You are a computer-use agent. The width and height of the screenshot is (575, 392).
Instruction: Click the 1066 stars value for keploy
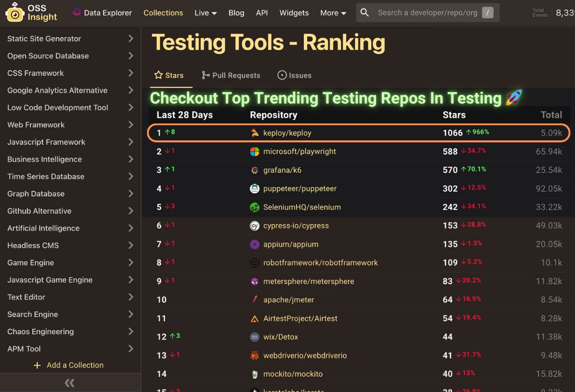click(453, 133)
